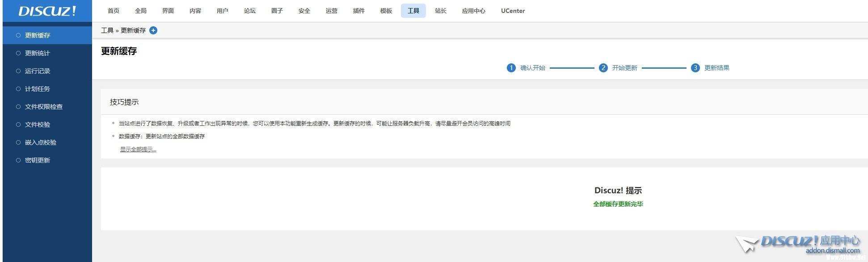
Task: Choose 文件校验 in the left sidebar
Action: (x=38, y=125)
